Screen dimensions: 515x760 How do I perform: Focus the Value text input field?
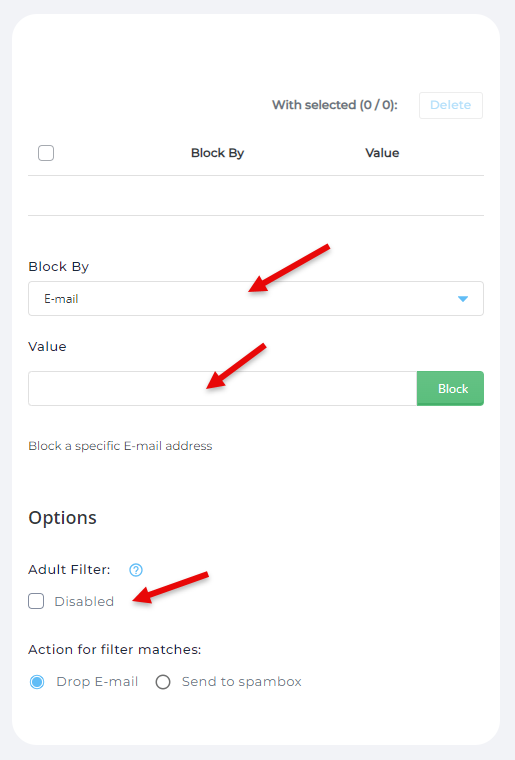(222, 388)
